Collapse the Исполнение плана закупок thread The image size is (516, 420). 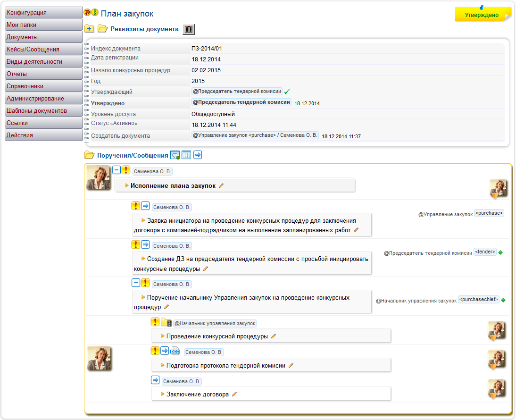pos(117,170)
